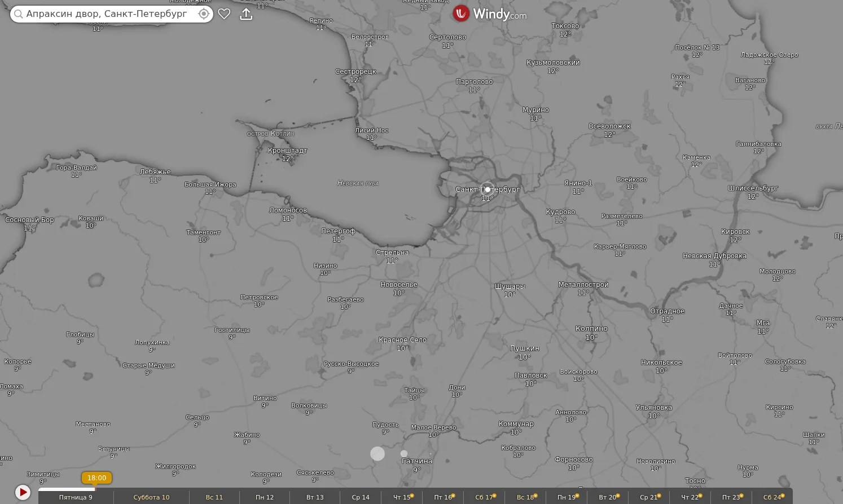Click the Колпино city label
Viewport: 843px width, 504px height.
[x=591, y=329]
